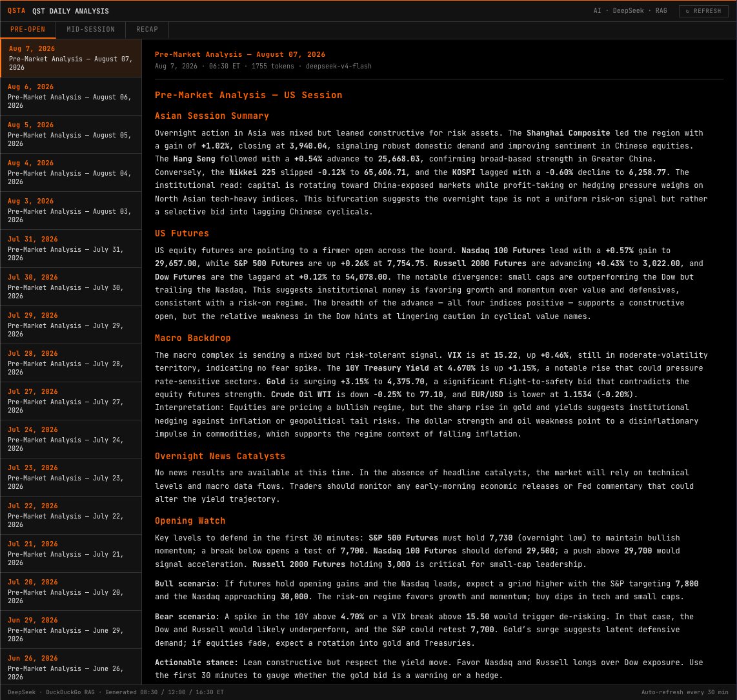Click the bold 'Nikkei 225' text
This screenshot has height=700, width=737.
point(252,172)
